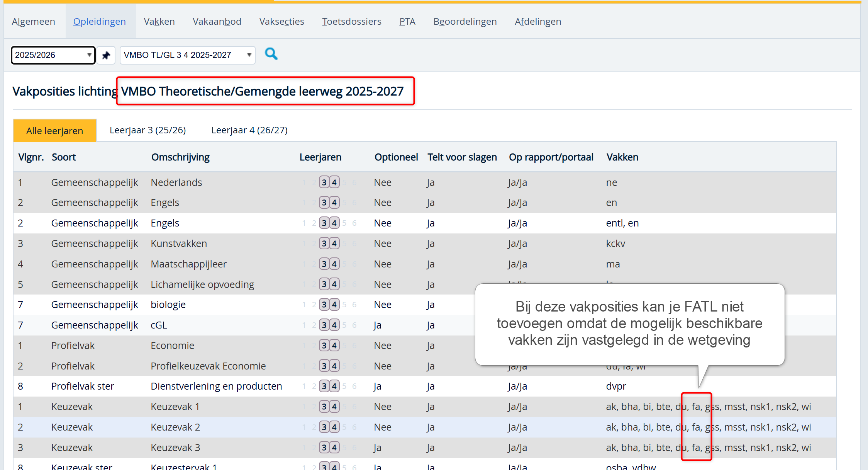Toggle leerjaar 3 badge for Dienstverlening en producten
This screenshot has height=470, width=868.
click(x=324, y=386)
